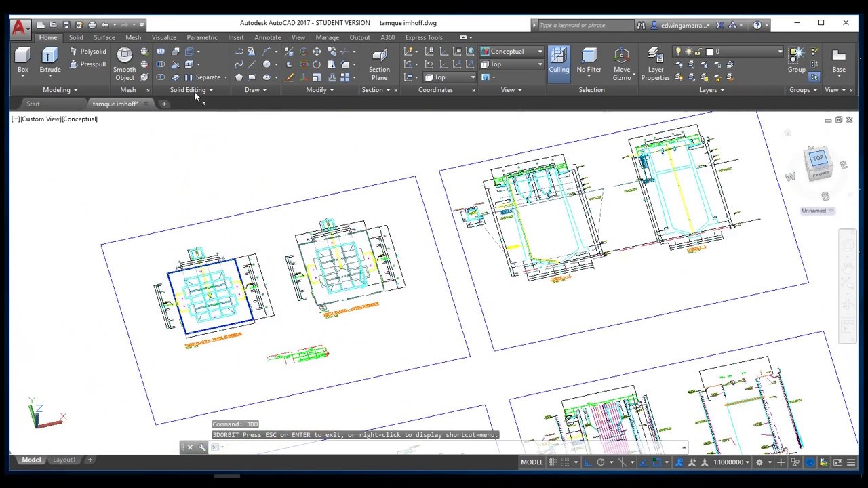Open Layer Properties manager
868x488 pixels.
point(655,64)
